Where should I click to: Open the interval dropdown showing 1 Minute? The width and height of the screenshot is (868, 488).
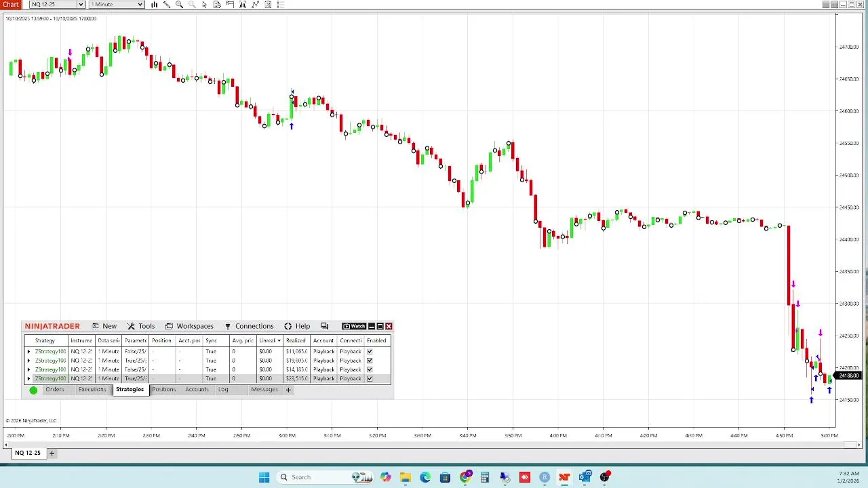117,5
